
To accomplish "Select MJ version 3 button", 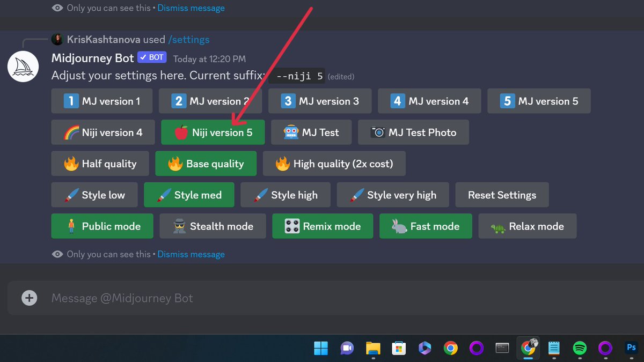I will (320, 101).
